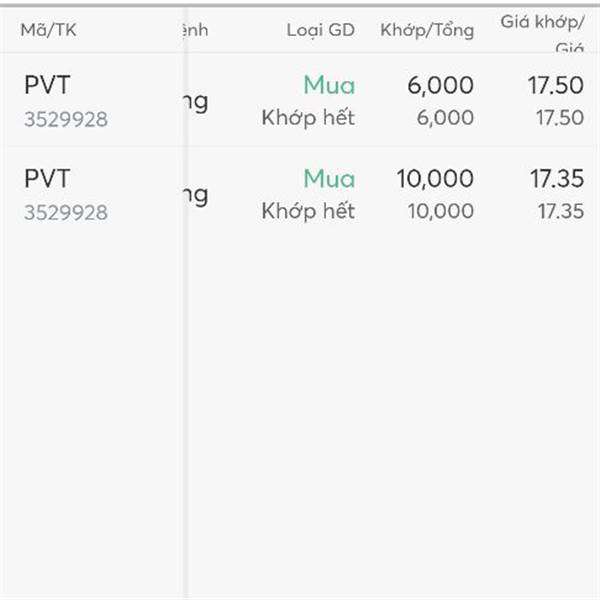The height and width of the screenshot is (600, 600).
Task: Open PVT symbol in the 10,000-share order
Action: (47, 179)
